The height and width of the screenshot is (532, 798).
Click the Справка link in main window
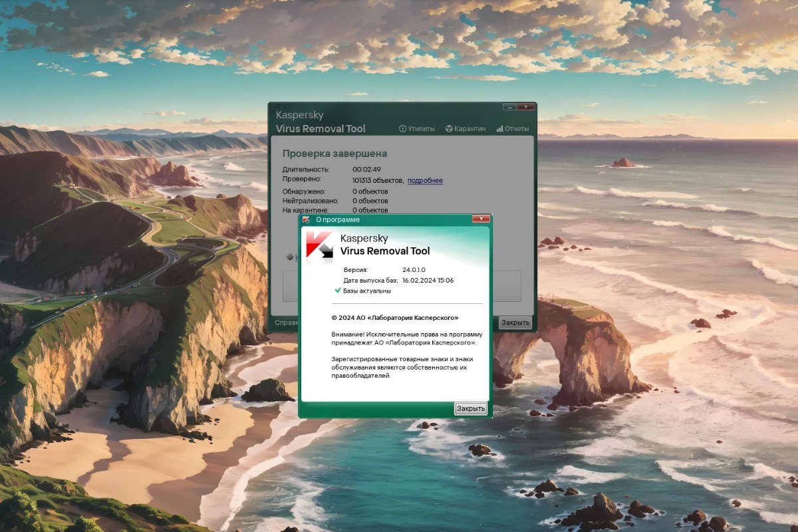[x=286, y=323]
